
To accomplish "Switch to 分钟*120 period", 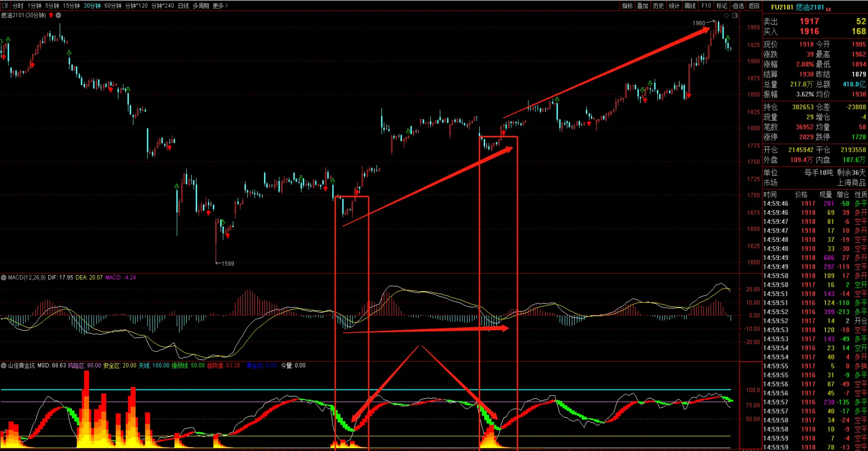I will [x=136, y=6].
